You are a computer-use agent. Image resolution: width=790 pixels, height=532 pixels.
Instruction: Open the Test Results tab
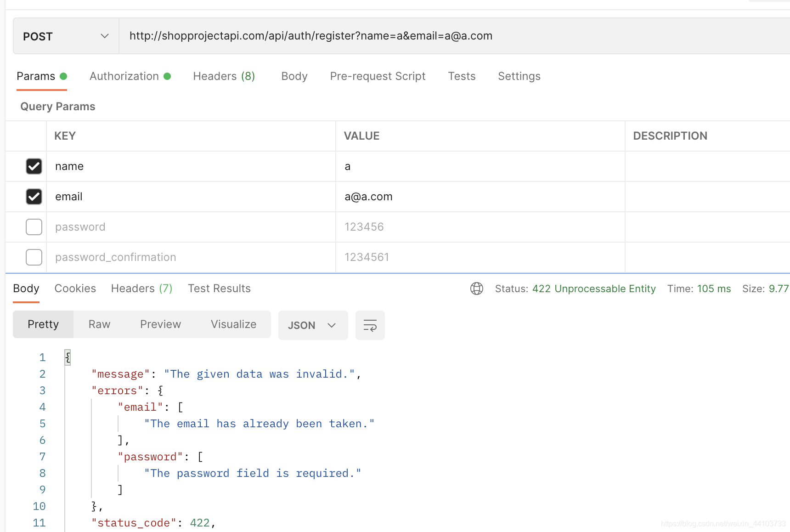point(220,289)
